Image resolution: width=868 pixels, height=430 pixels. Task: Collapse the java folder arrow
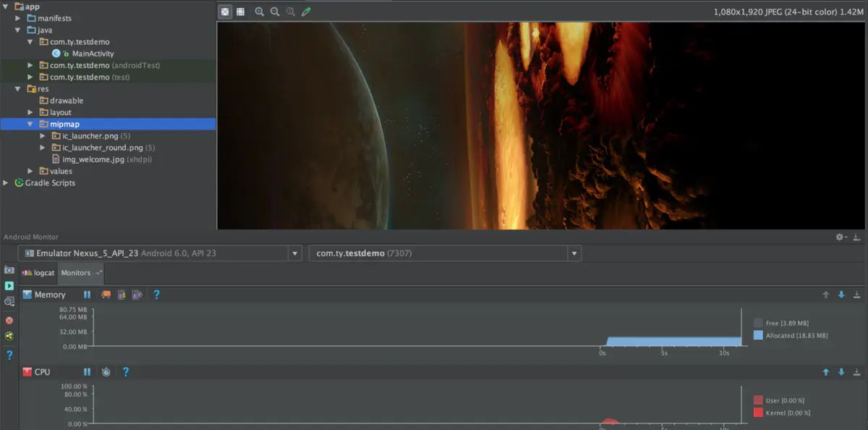(x=18, y=30)
